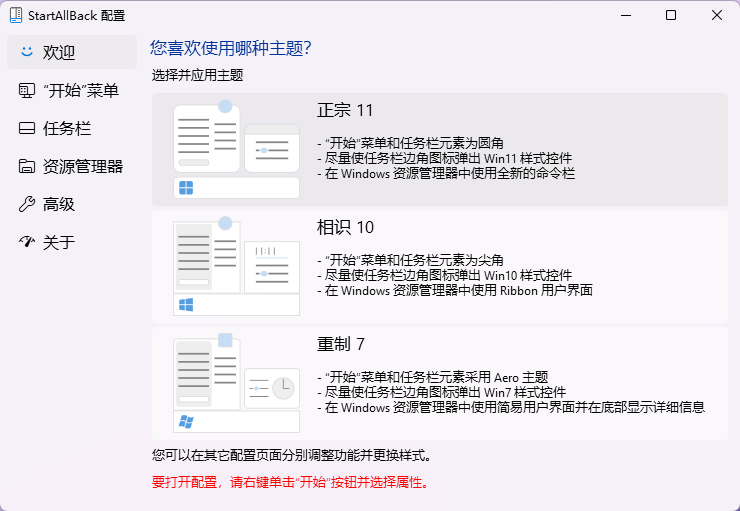
Task: Open the 资源管理器 settings page
Action: [x=72, y=166]
